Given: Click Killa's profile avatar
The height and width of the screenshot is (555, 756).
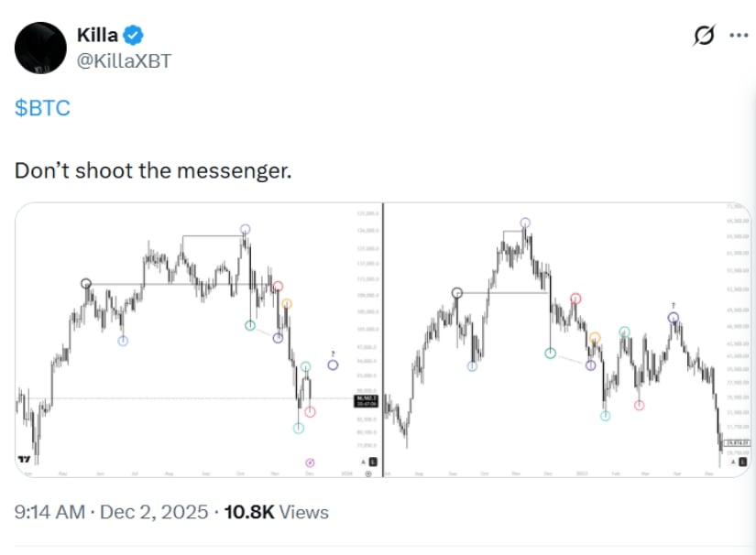Looking at the screenshot, I should (x=40, y=48).
